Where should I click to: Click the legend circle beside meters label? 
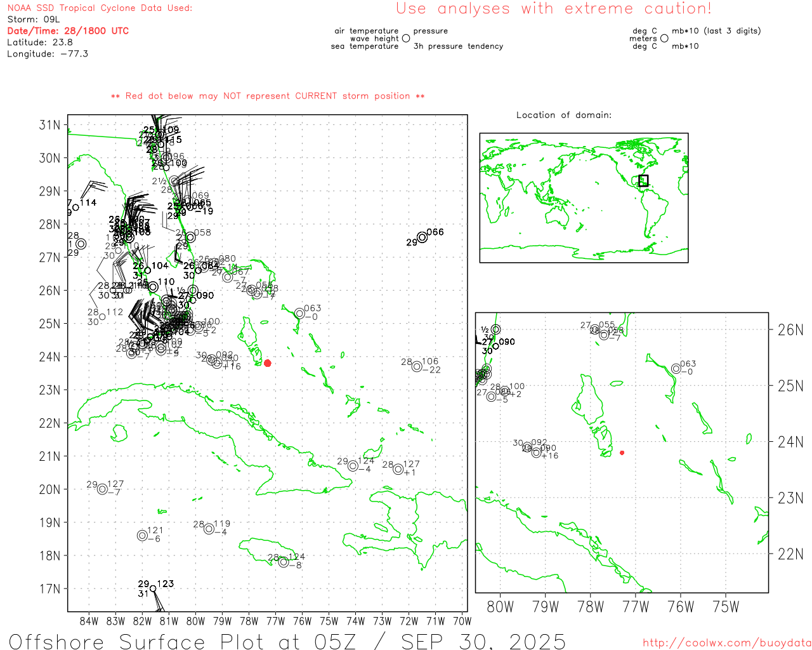point(664,39)
